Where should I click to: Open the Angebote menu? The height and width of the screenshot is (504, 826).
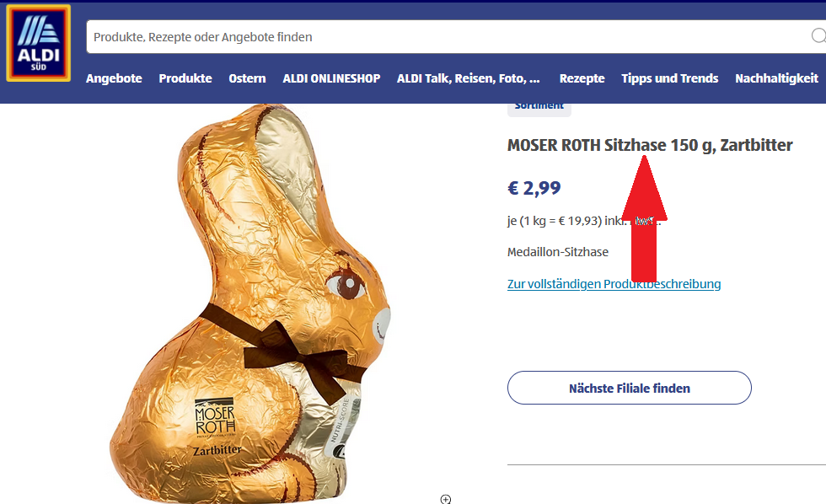[114, 78]
